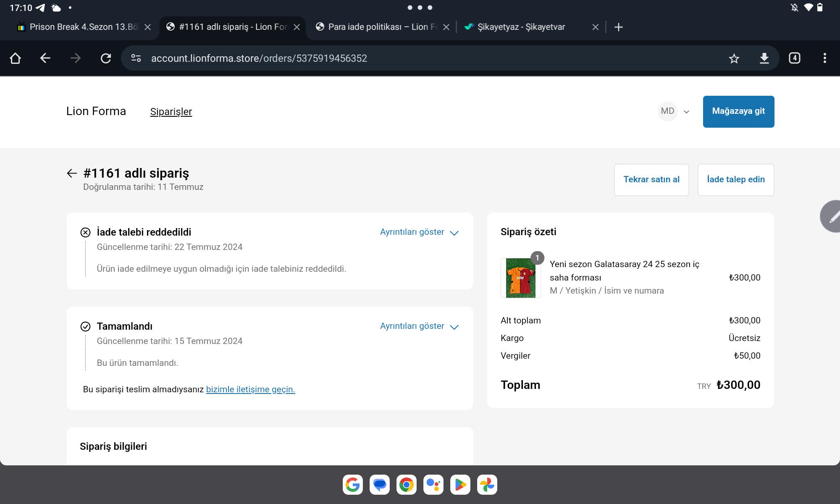Viewport: 840px width, 504px height.
Task: Click the Tekrar satın al button
Action: point(651,180)
